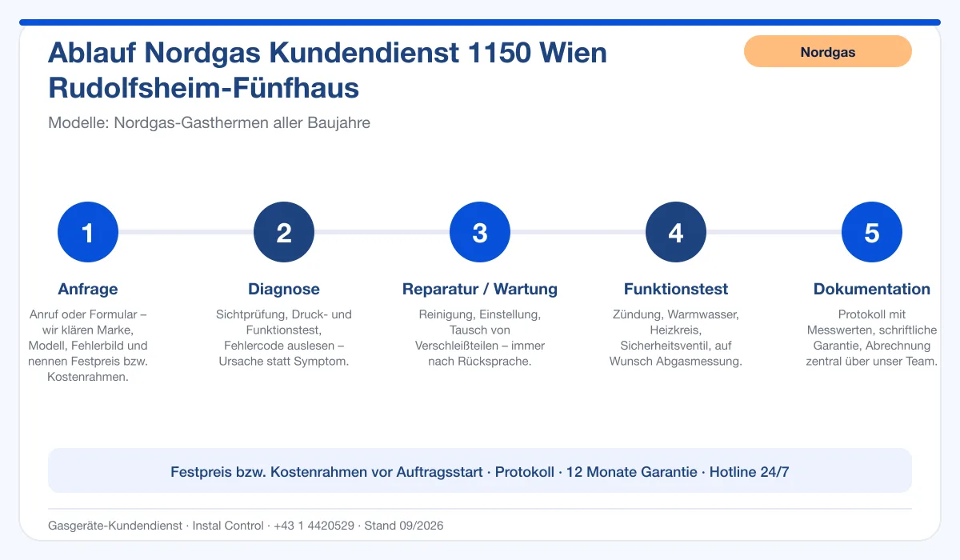Click the footer line with Instal Control phone
The width and height of the screenshot is (960, 560).
[x=246, y=526]
